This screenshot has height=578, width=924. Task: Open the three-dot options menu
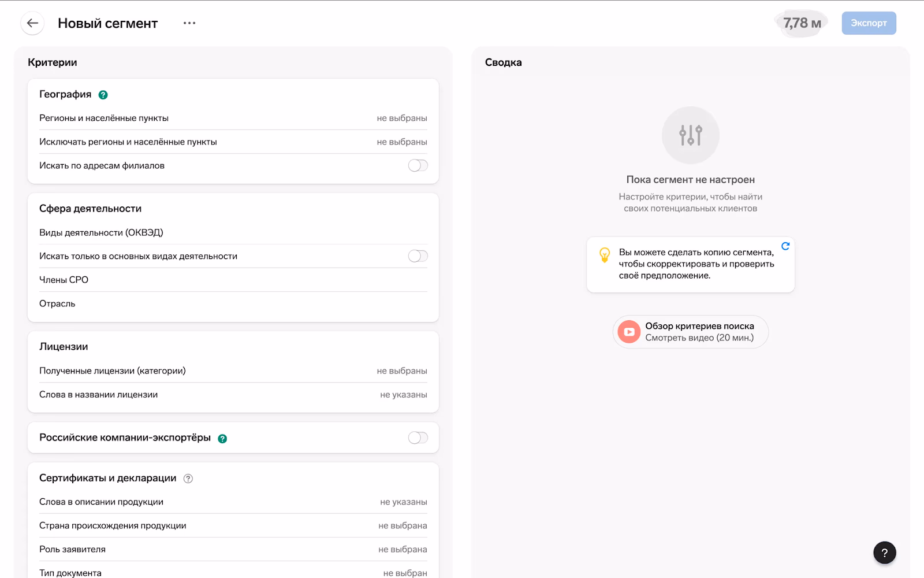tap(189, 23)
